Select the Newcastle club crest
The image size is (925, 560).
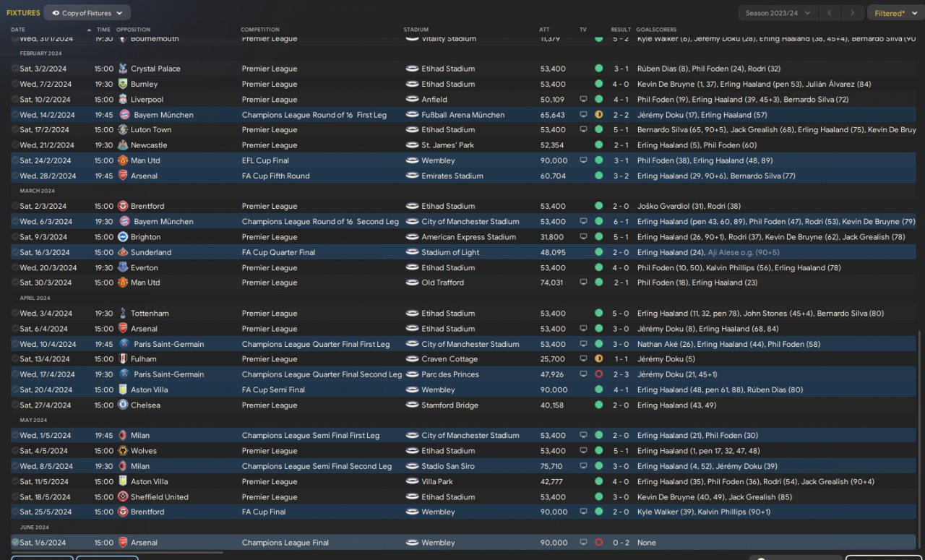pos(123,145)
